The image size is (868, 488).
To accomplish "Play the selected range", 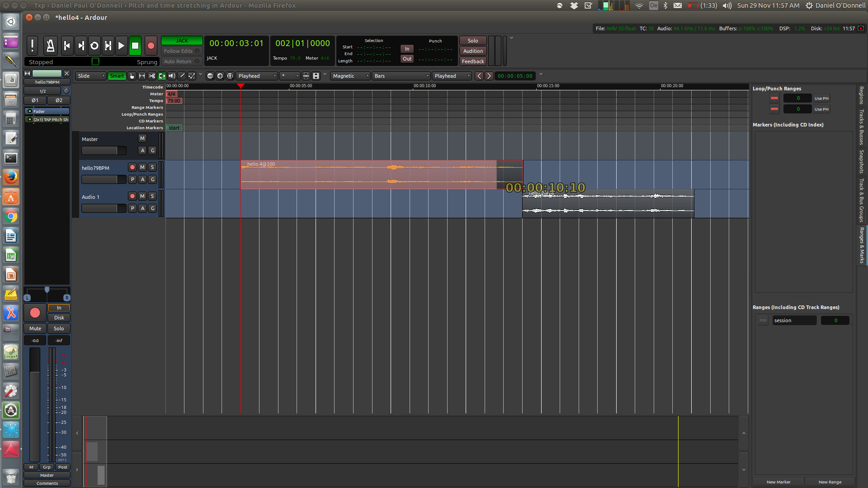I will [108, 45].
